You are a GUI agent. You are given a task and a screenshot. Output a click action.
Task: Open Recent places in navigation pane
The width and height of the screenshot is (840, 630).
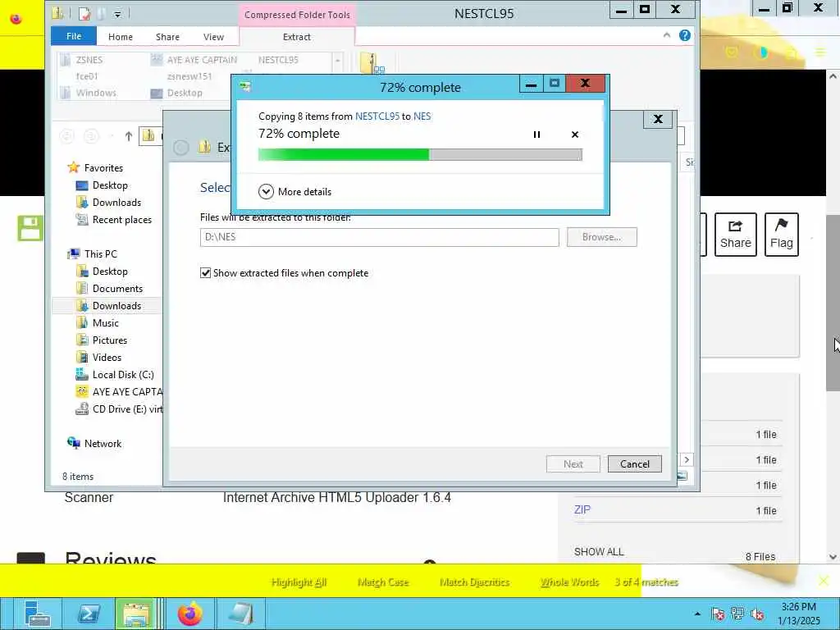point(121,220)
